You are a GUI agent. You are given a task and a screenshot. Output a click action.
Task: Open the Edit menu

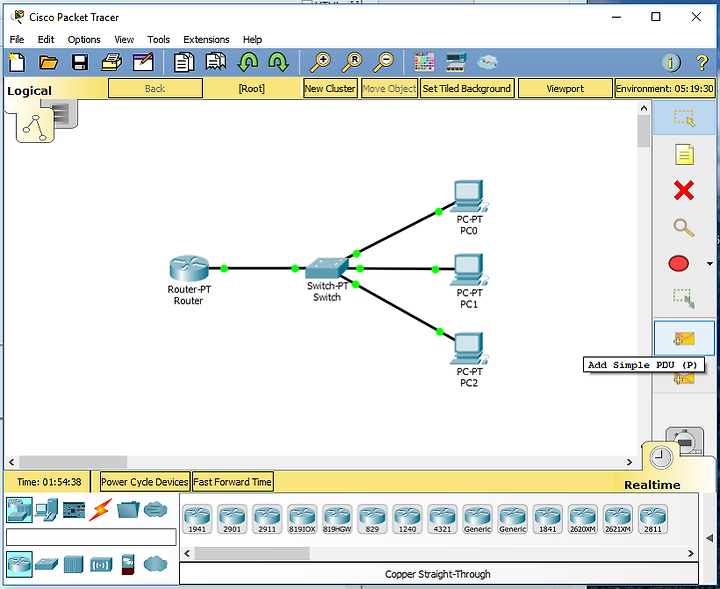(x=45, y=39)
